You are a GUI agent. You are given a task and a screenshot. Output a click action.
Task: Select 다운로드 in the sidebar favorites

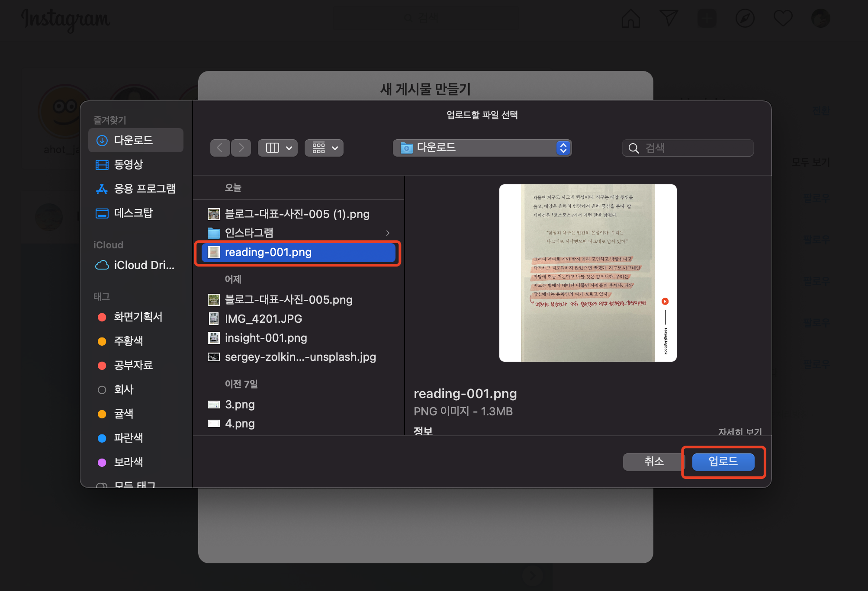[136, 140]
